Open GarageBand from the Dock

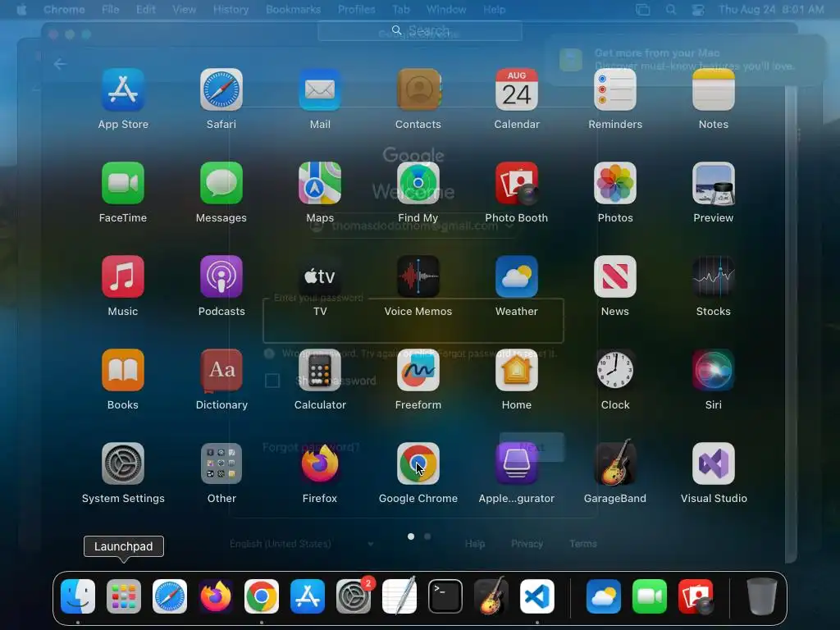point(491,596)
